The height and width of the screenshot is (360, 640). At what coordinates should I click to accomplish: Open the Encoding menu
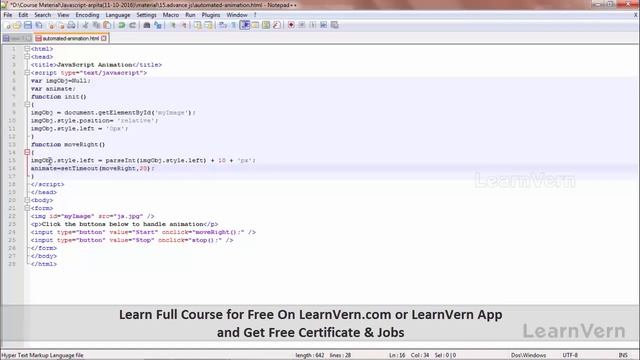(87, 15)
